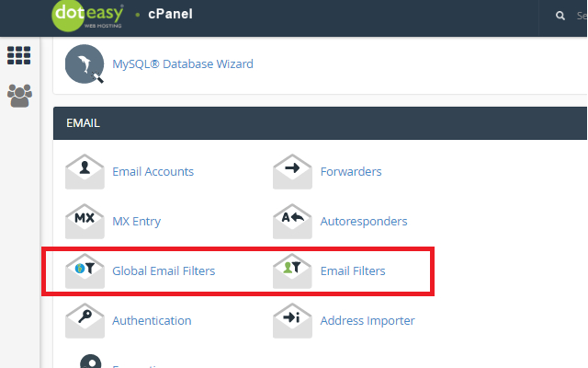Click the Email Filters funnel icon
This screenshot has width=588, height=368.
(x=292, y=270)
